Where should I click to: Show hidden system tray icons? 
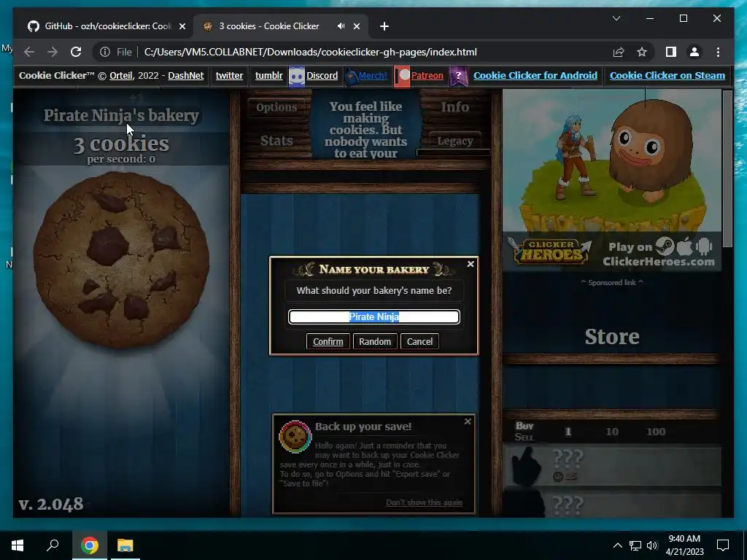coord(617,545)
